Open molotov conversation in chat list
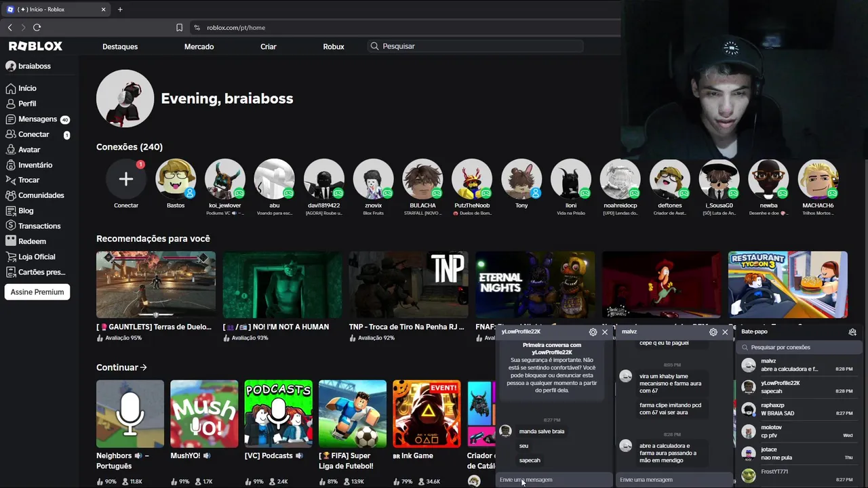This screenshot has height=488, width=868. pos(798,431)
